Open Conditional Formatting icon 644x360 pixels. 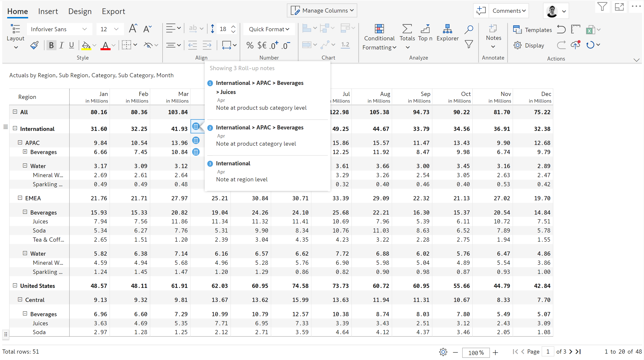click(379, 29)
